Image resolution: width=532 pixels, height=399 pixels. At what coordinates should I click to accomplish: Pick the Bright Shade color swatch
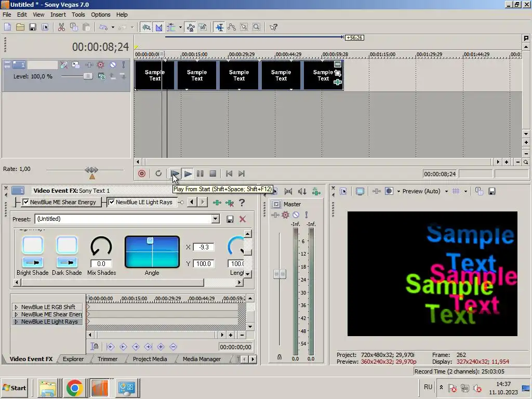tap(33, 245)
